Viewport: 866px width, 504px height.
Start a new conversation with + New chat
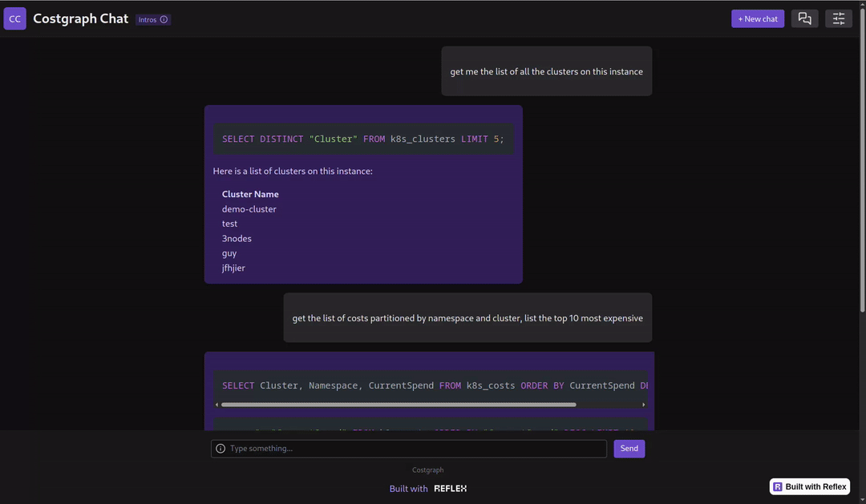coord(757,18)
